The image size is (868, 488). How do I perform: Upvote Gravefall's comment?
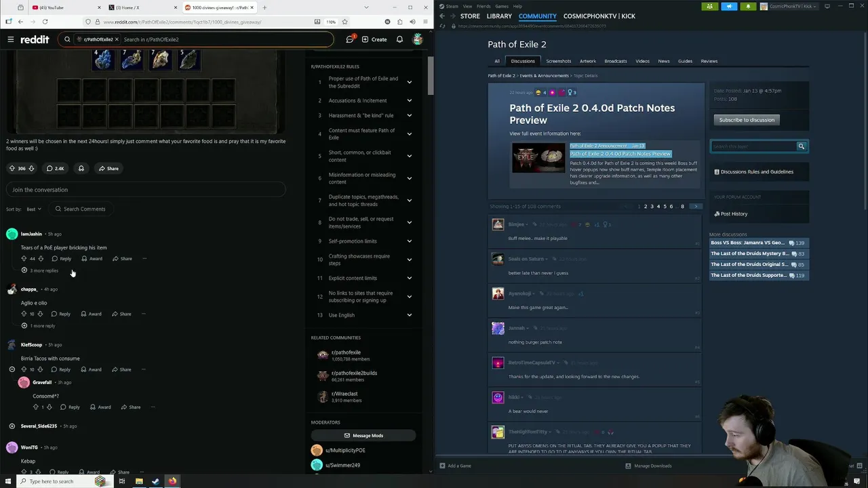35,407
